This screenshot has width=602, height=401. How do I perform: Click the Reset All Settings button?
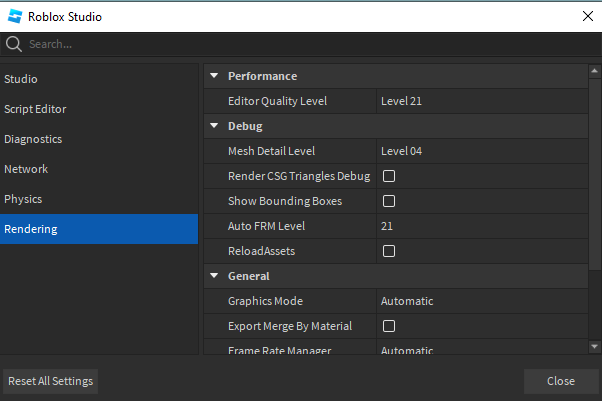click(50, 381)
